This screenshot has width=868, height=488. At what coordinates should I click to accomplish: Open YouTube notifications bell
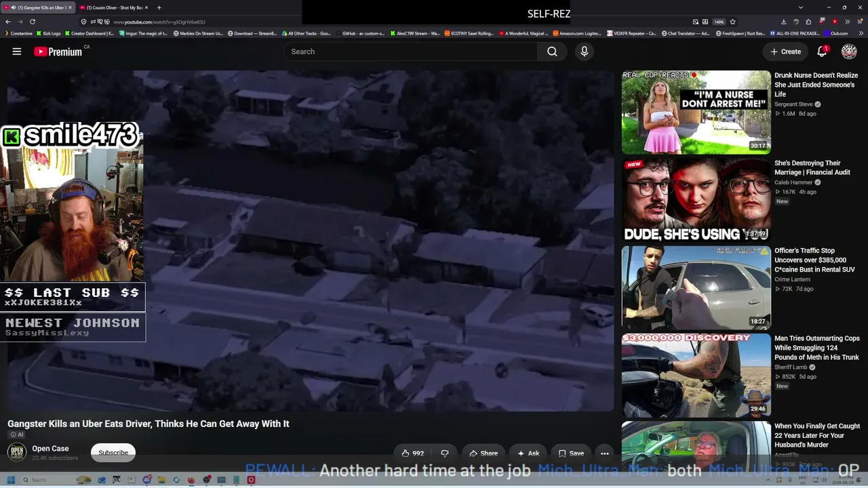click(822, 52)
